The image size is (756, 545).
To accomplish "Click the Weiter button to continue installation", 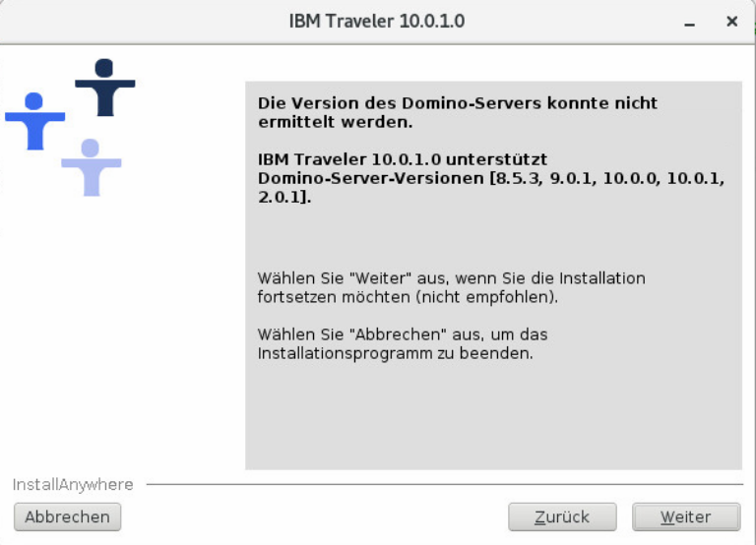I will (685, 517).
